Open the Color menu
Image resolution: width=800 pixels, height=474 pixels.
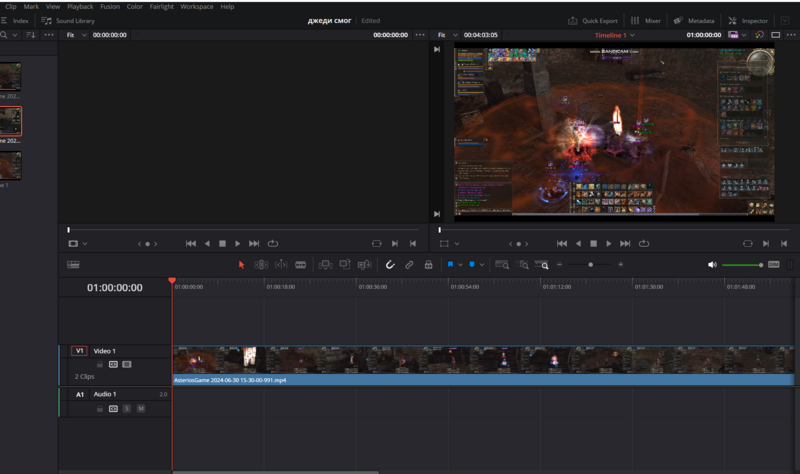coord(135,7)
